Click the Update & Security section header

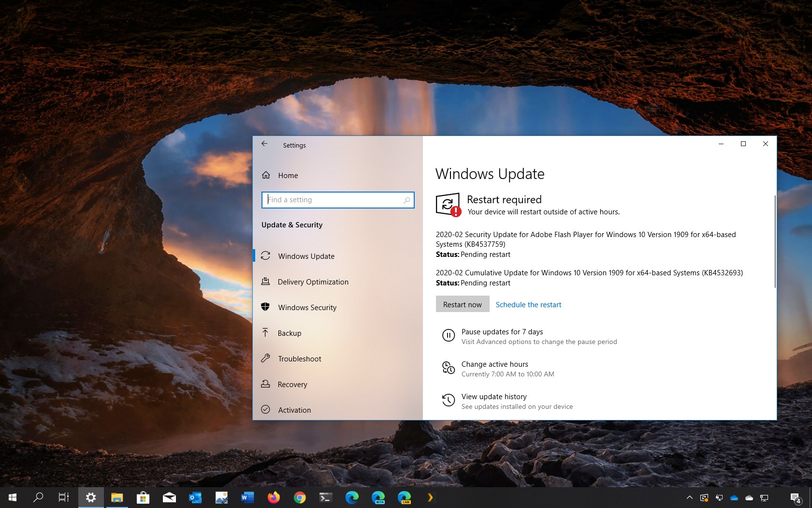click(292, 225)
